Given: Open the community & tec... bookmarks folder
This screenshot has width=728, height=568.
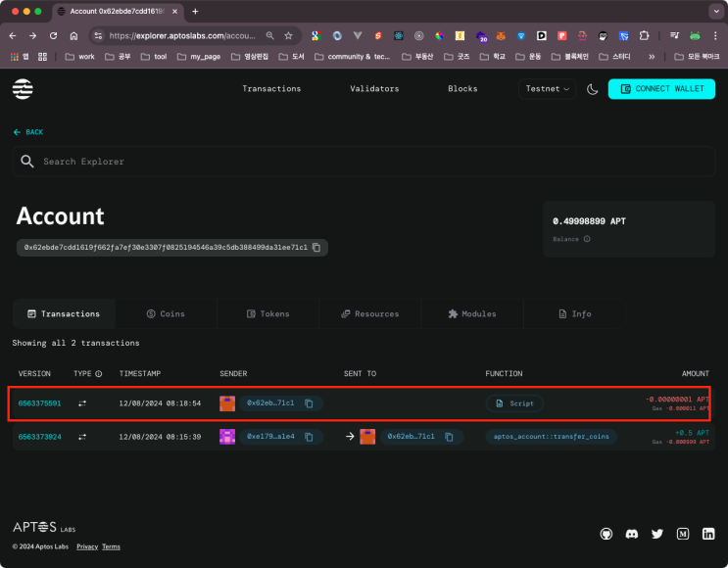Looking at the screenshot, I should tap(353, 57).
